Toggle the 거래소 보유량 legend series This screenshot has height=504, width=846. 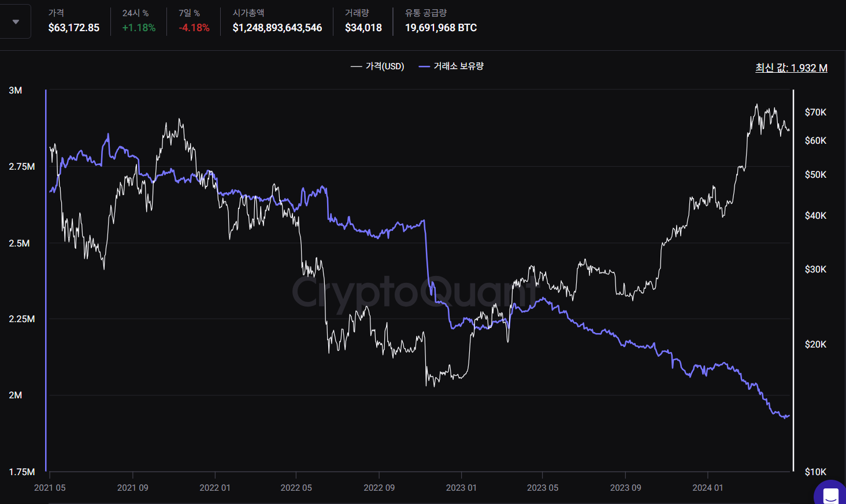451,66
